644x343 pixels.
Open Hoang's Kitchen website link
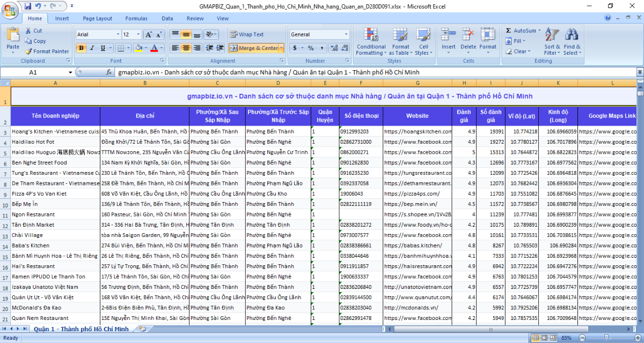click(417, 131)
